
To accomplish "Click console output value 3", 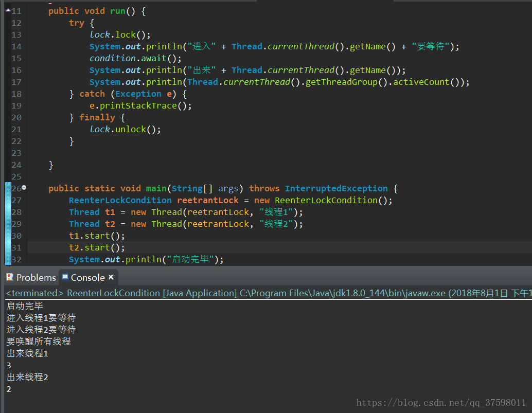I will [9, 366].
